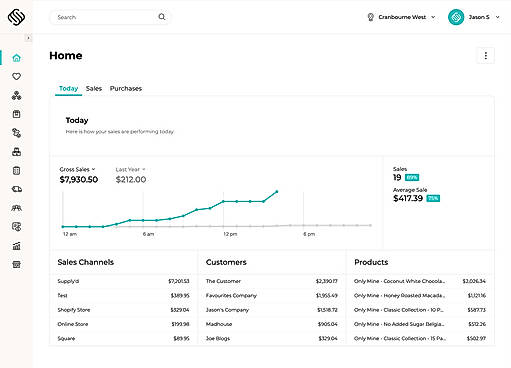Open the three-dot options menu
The image size is (511, 368).
click(486, 55)
